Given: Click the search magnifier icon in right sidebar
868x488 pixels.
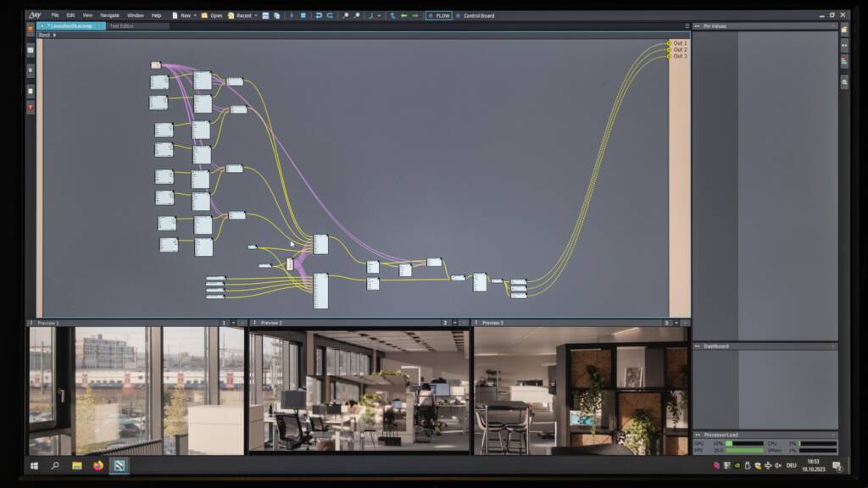Looking at the screenshot, I should pos(844,82).
